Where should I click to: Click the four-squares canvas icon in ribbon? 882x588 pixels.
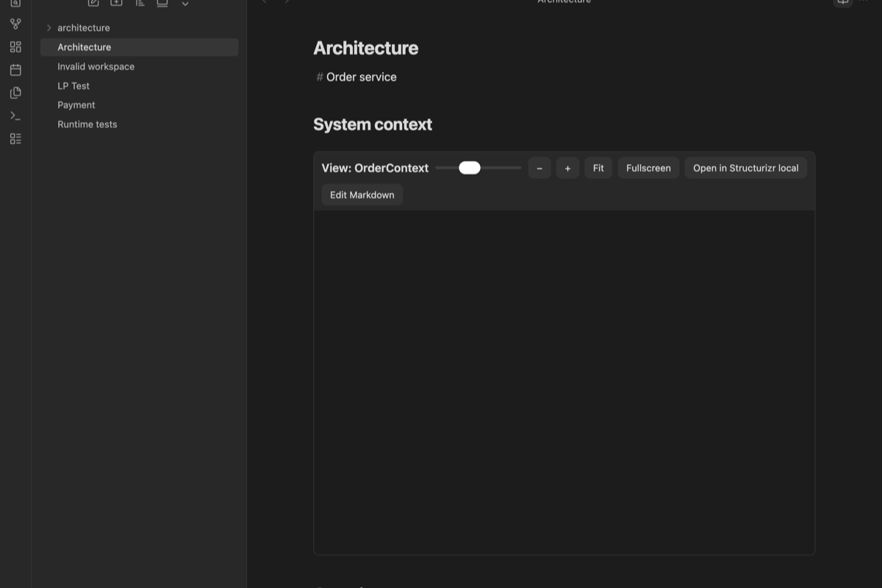click(x=15, y=47)
